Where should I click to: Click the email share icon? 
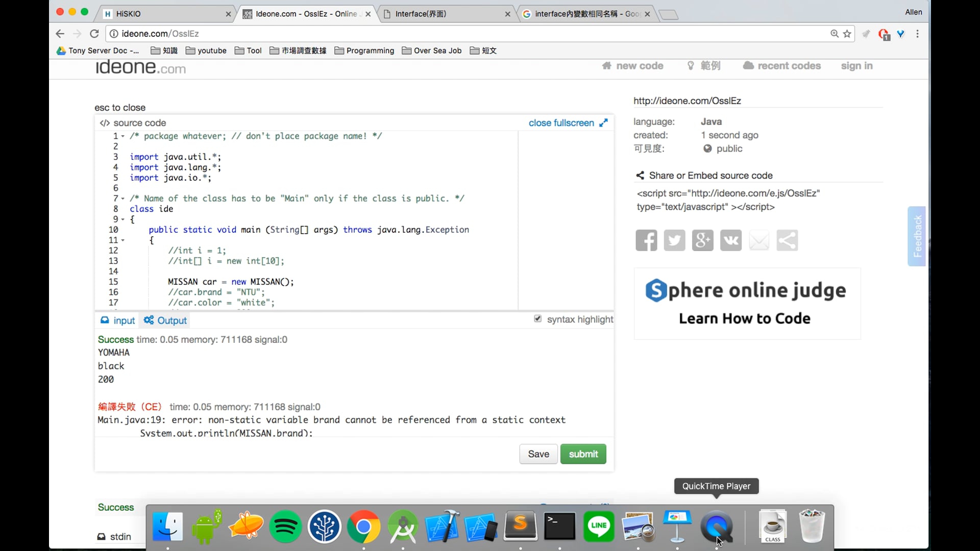tap(759, 240)
